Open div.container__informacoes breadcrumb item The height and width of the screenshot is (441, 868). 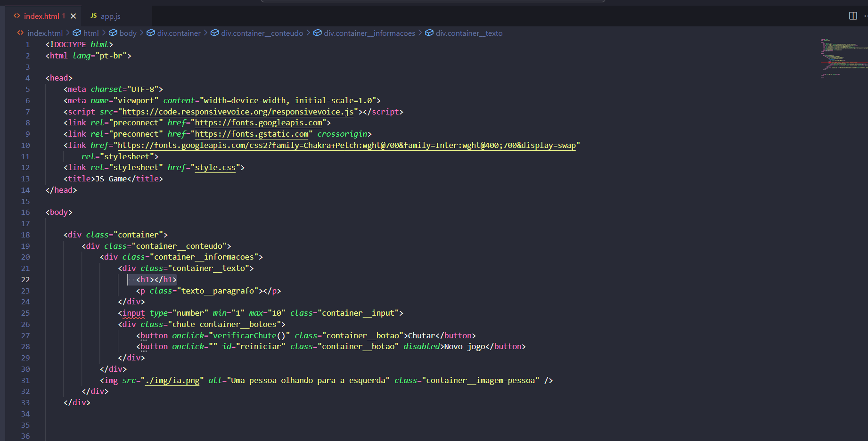point(369,33)
